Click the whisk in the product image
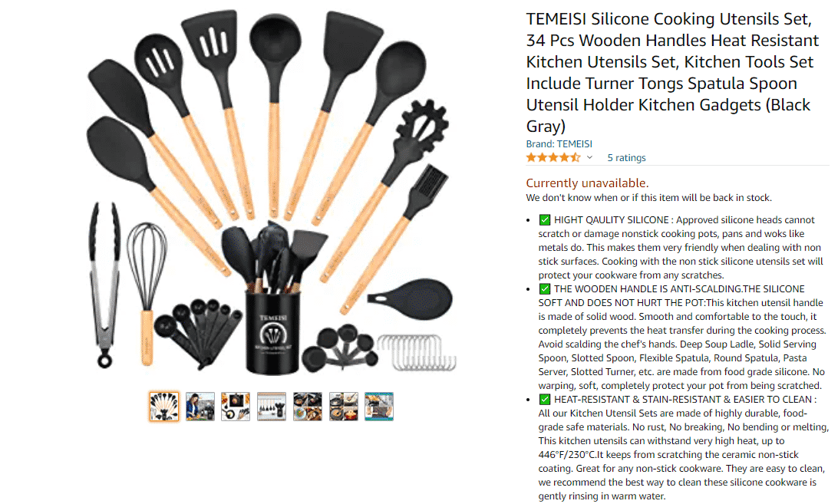The width and height of the screenshot is (838, 504). click(x=147, y=293)
